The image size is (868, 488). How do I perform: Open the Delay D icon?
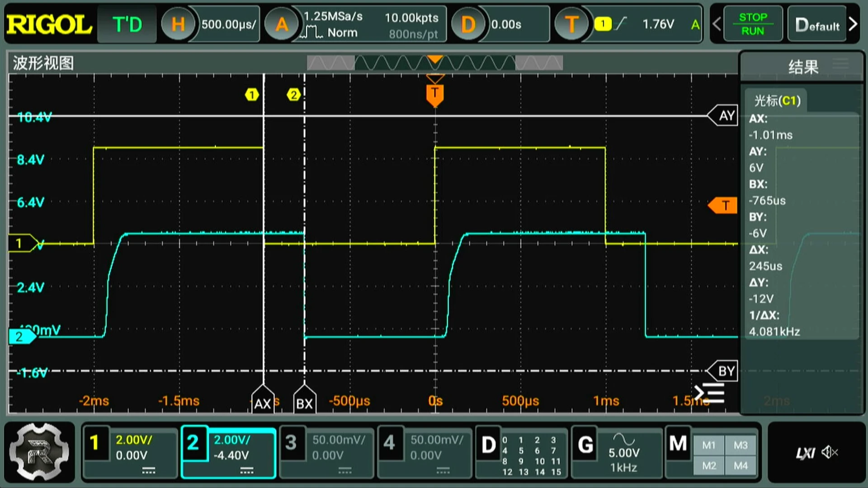[x=468, y=24]
